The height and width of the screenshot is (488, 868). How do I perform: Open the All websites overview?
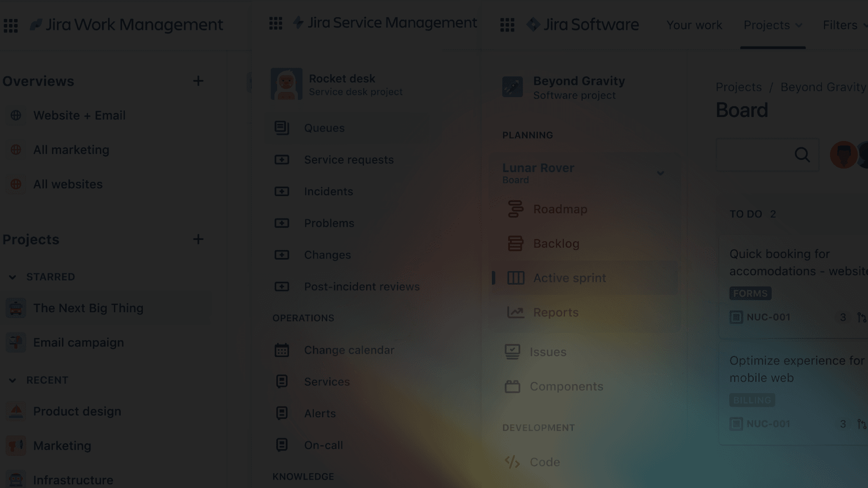pyautogui.click(x=68, y=184)
